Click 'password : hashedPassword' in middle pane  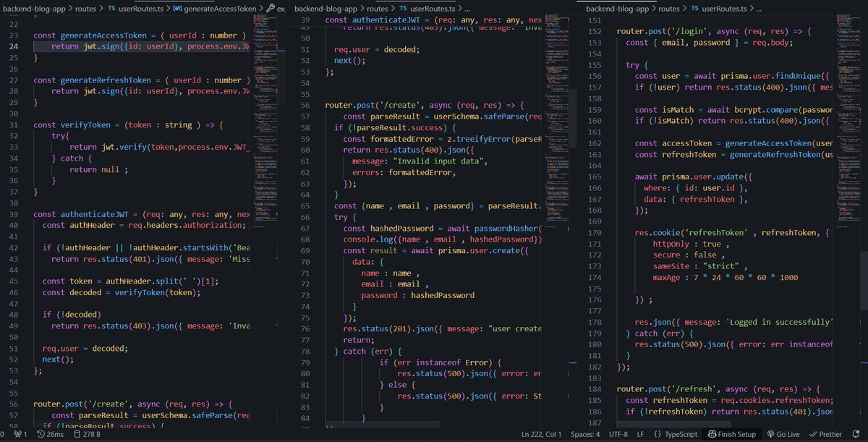tap(418, 295)
